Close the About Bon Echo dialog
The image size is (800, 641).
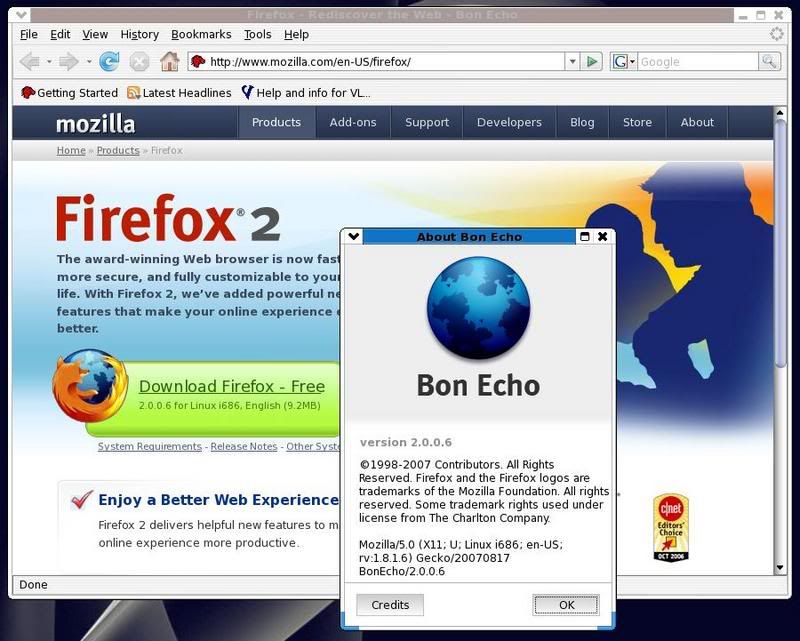[x=603, y=236]
